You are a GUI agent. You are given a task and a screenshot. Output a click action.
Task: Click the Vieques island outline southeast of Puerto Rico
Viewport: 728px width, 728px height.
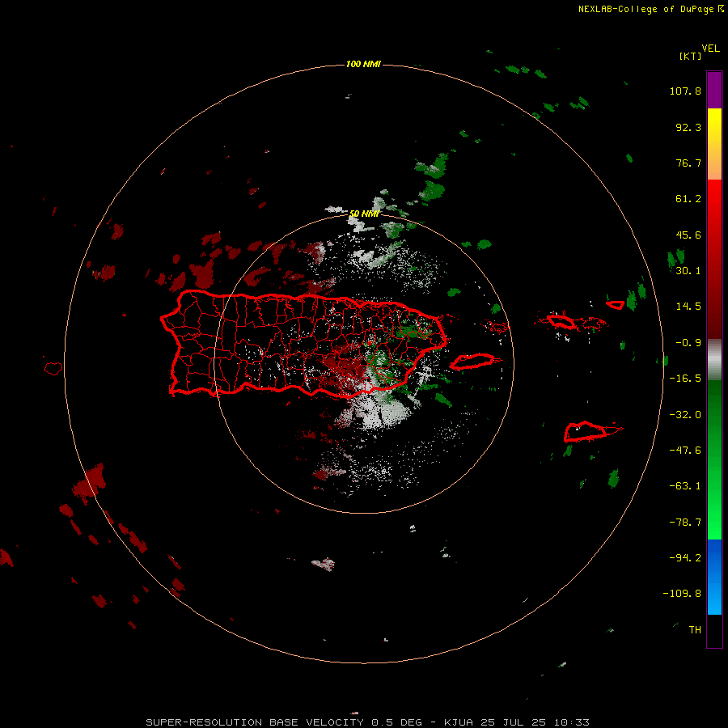[472, 362]
